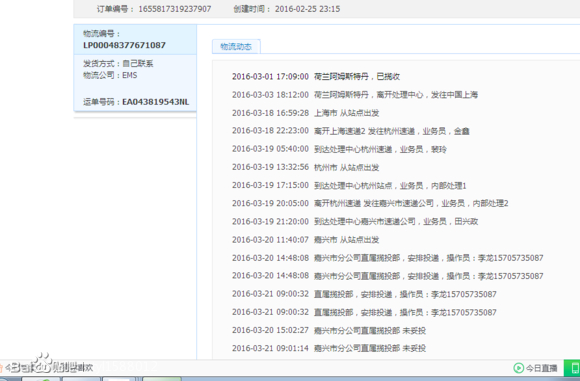Click the 发货方式 自己联系 line
580x381 pixels.
click(x=118, y=63)
